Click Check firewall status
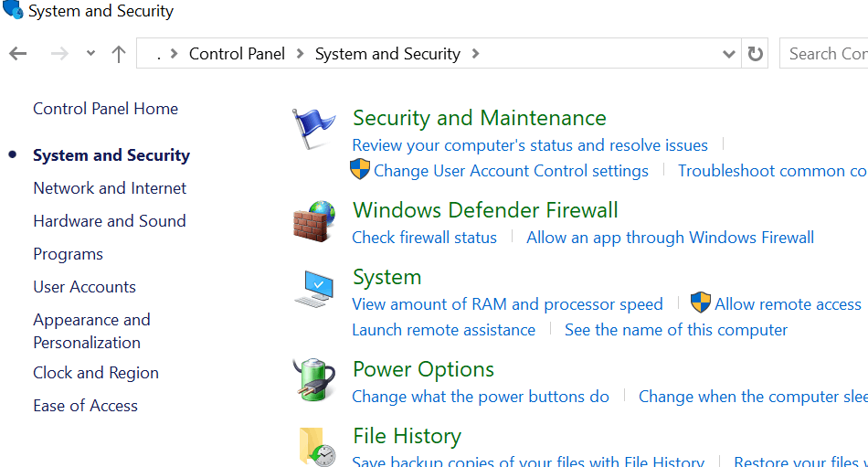Image resolution: width=868 pixels, height=467 pixels. pos(425,237)
